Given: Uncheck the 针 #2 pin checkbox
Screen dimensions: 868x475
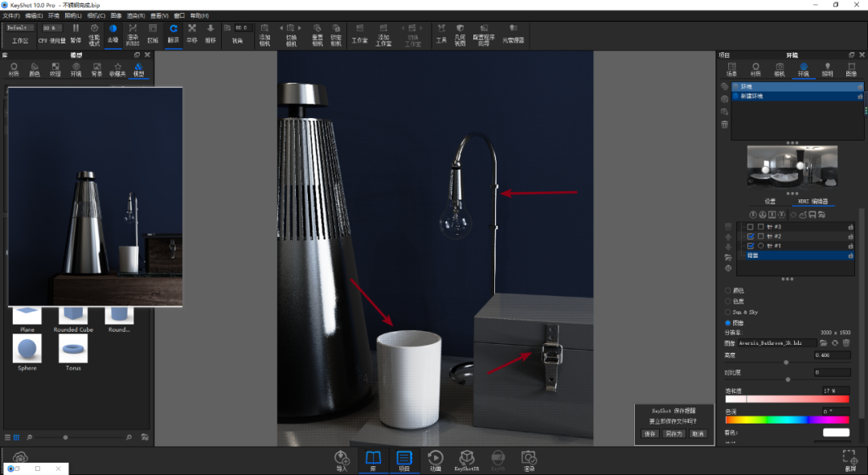Looking at the screenshot, I should [751, 236].
